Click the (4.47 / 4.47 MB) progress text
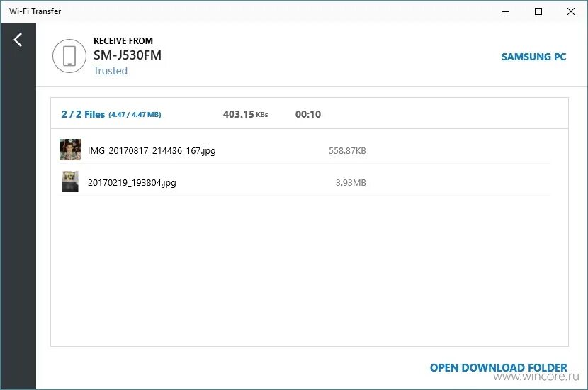 (x=135, y=114)
